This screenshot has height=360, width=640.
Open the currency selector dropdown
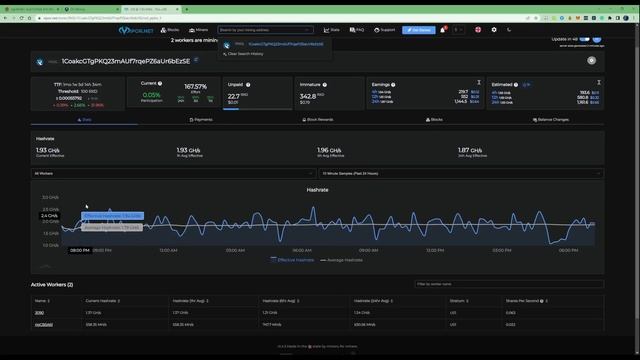click(x=458, y=30)
